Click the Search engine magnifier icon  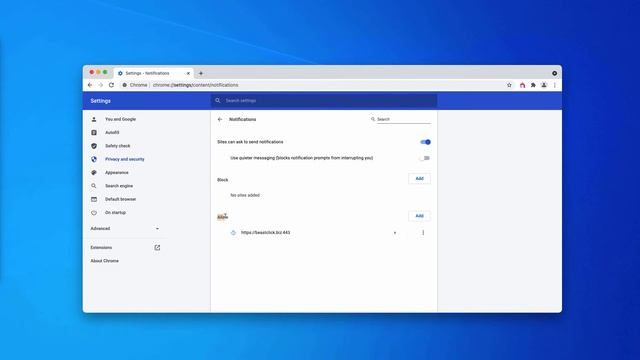(94, 186)
